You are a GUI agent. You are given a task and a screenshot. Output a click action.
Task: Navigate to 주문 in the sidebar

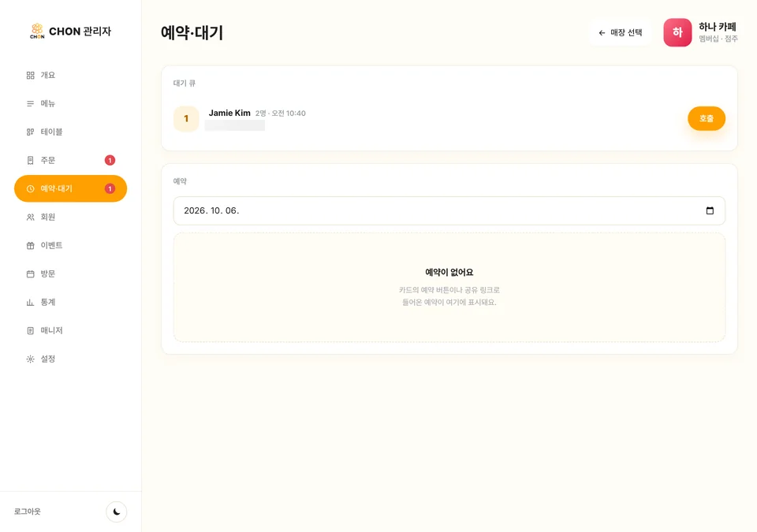(70, 160)
